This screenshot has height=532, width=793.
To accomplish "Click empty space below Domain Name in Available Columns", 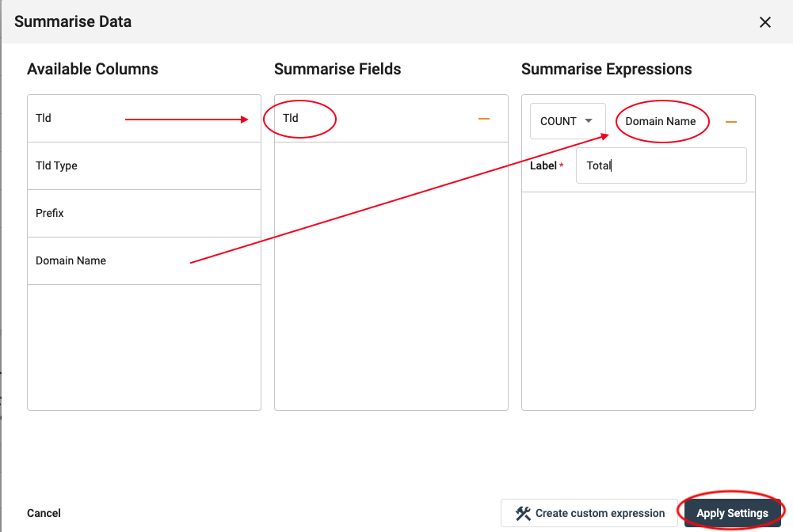I will tap(143, 348).
